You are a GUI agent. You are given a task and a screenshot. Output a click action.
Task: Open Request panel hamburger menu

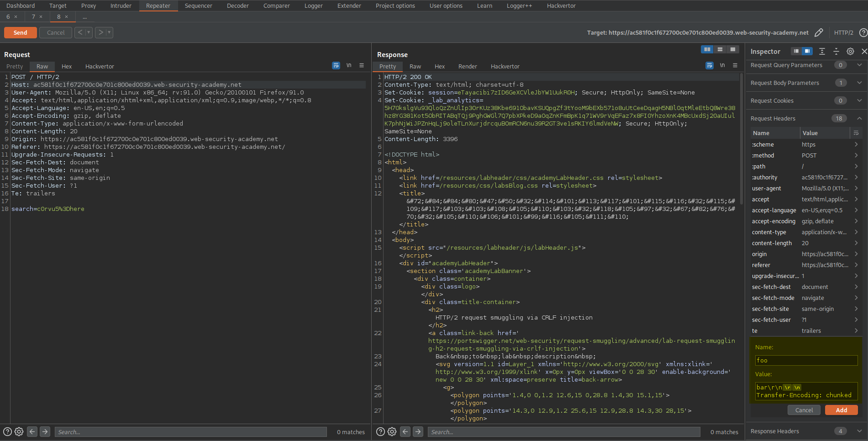click(362, 65)
